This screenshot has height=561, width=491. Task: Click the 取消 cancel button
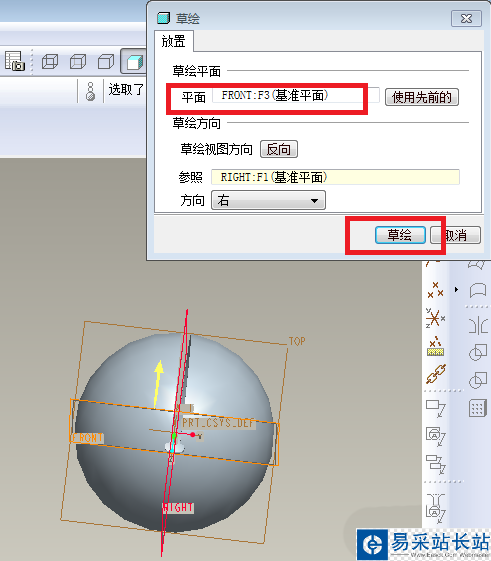click(x=455, y=235)
